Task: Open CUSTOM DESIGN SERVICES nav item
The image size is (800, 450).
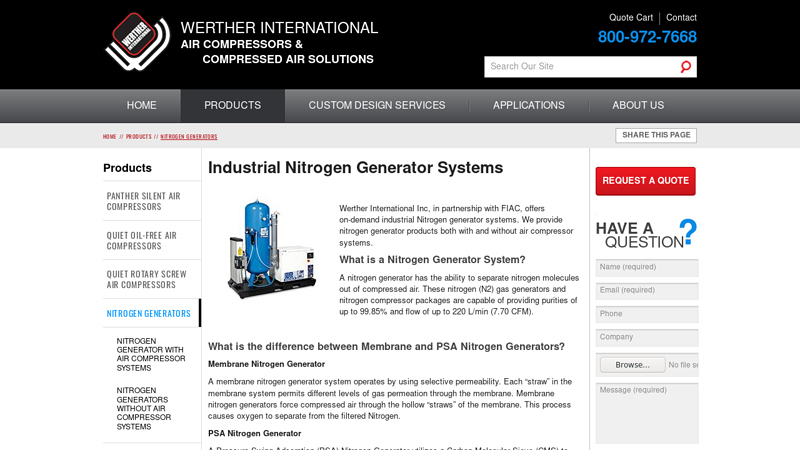Action: (377, 105)
